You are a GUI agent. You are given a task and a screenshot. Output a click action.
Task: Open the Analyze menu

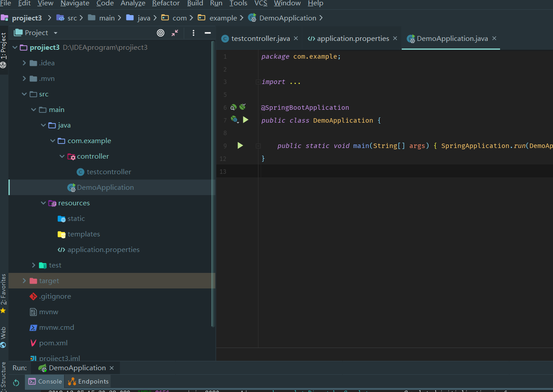click(133, 3)
